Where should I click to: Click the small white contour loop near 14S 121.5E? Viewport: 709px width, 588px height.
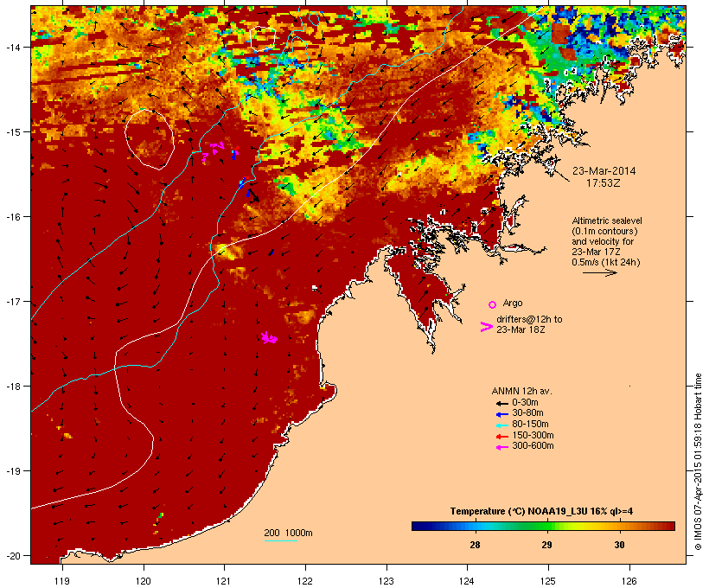(x=263, y=38)
